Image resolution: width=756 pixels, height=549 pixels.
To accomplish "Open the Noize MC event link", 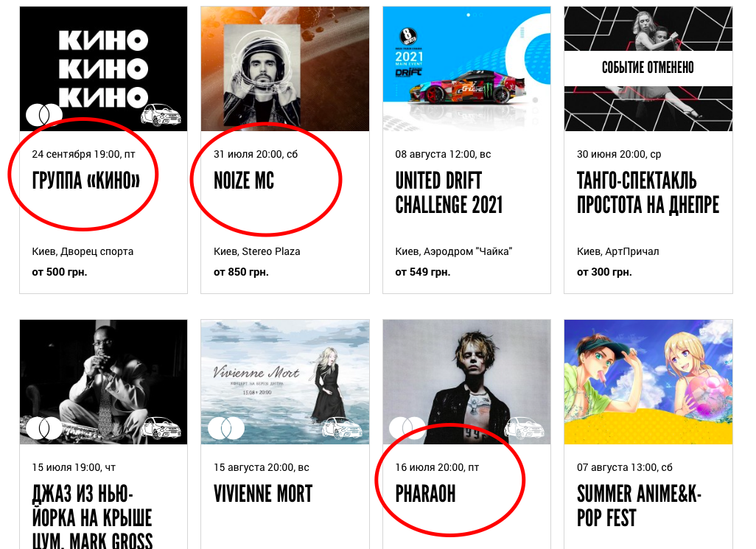I will coord(244,181).
